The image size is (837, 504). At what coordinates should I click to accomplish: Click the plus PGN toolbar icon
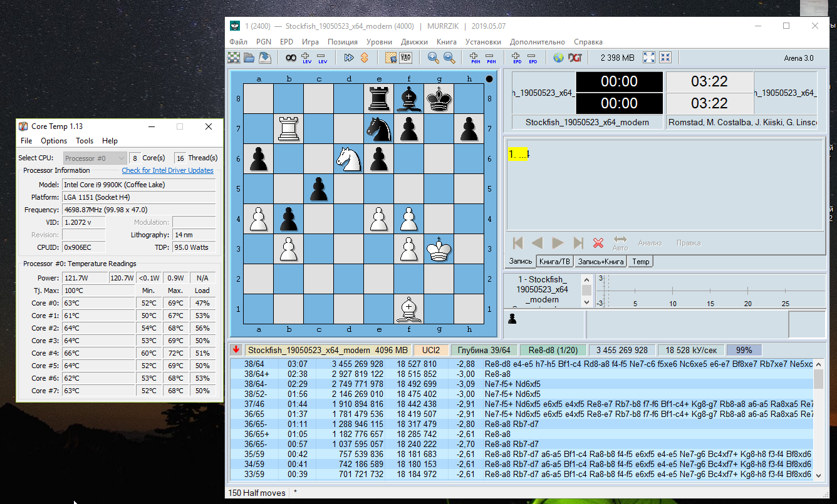[476, 58]
